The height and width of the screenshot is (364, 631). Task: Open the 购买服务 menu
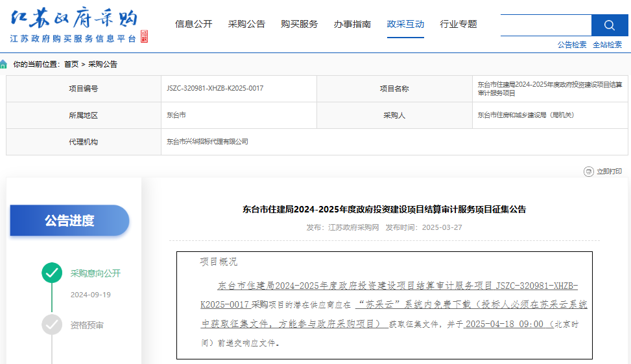point(300,24)
